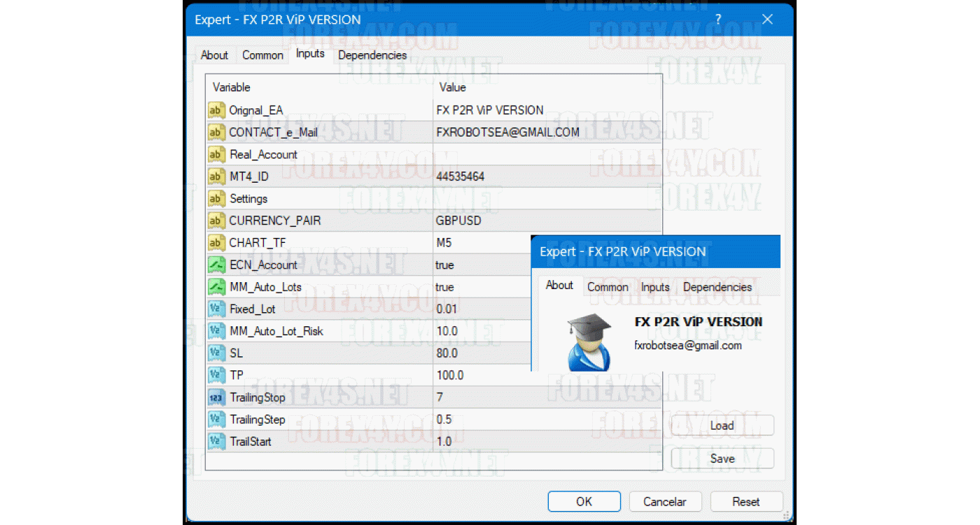Open the Common tab
This screenshot has height=525, width=980.
click(x=262, y=55)
